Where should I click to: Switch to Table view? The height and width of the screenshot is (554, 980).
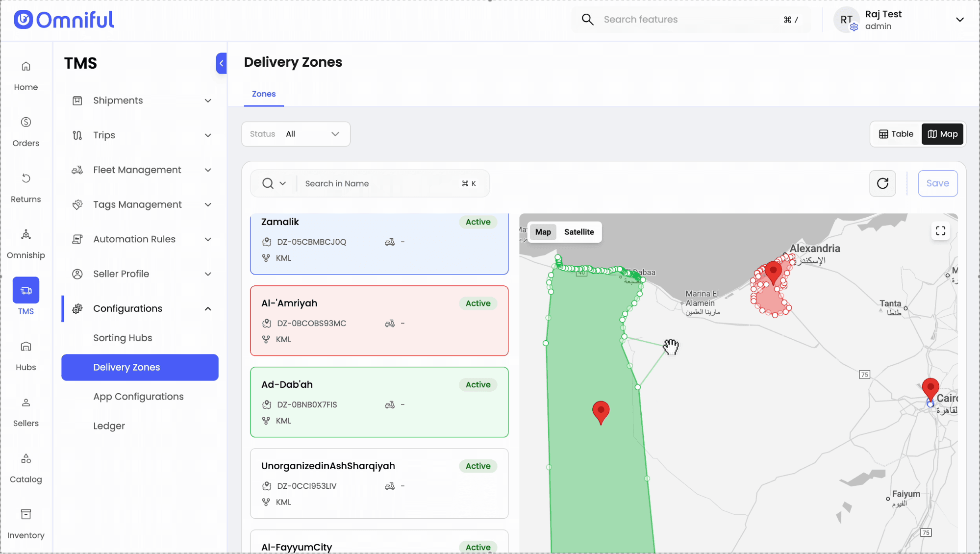point(896,134)
